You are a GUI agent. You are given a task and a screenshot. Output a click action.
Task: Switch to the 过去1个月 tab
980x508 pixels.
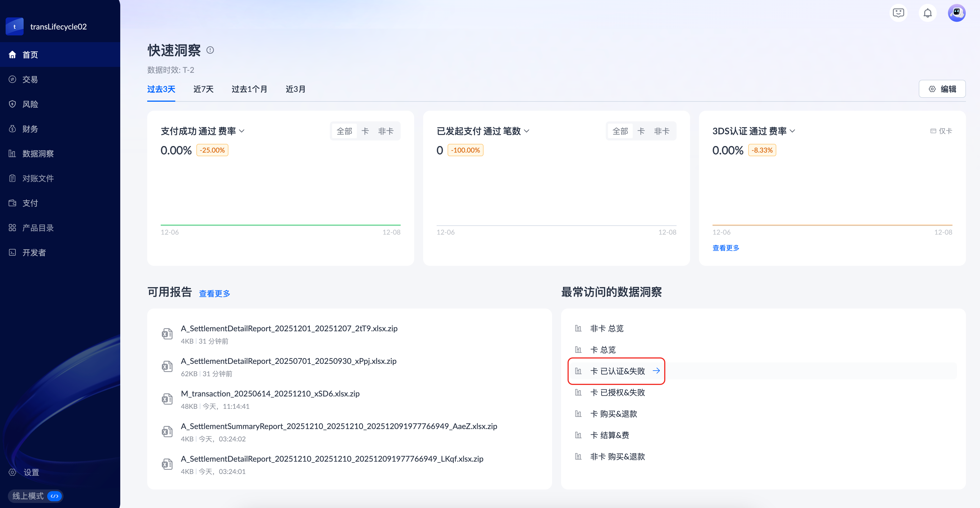point(249,89)
